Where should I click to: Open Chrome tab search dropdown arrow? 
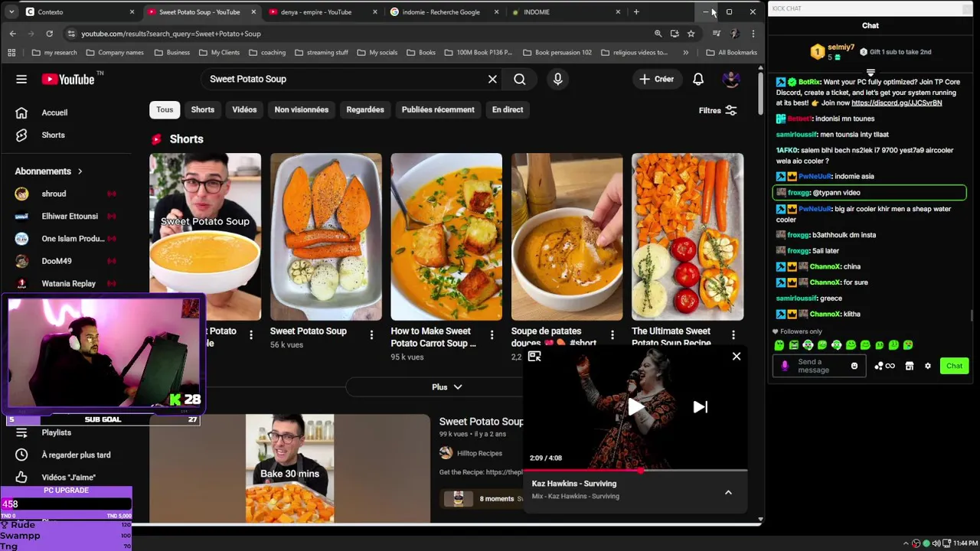[x=11, y=12]
